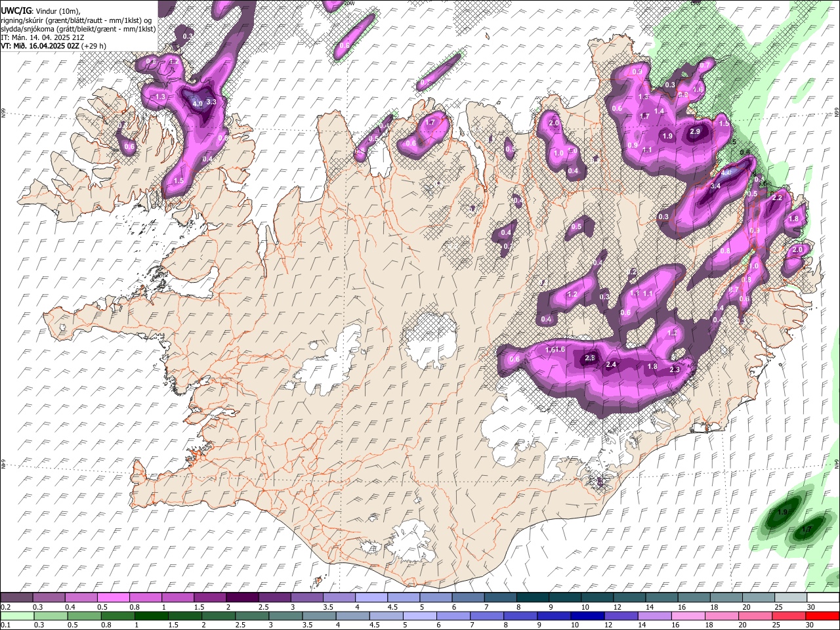Click the '0.4' label in top legend row

pyautogui.click(x=70, y=607)
